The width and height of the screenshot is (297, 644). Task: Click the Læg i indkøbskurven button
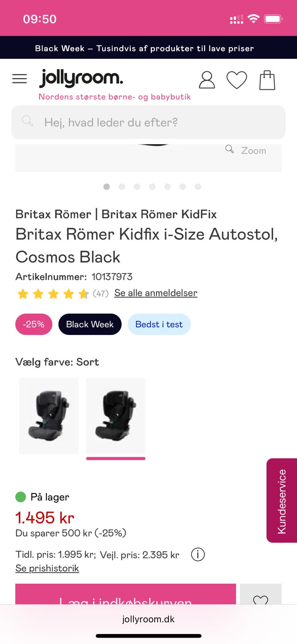click(125, 596)
